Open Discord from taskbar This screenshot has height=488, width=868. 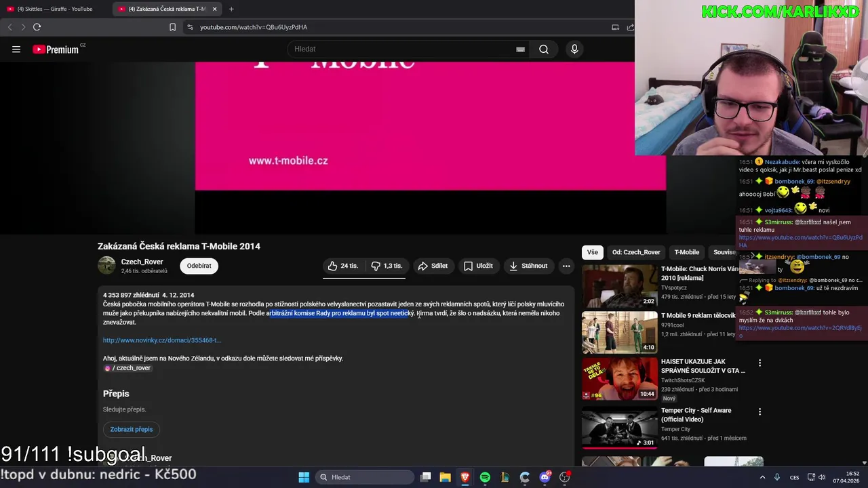(545, 477)
